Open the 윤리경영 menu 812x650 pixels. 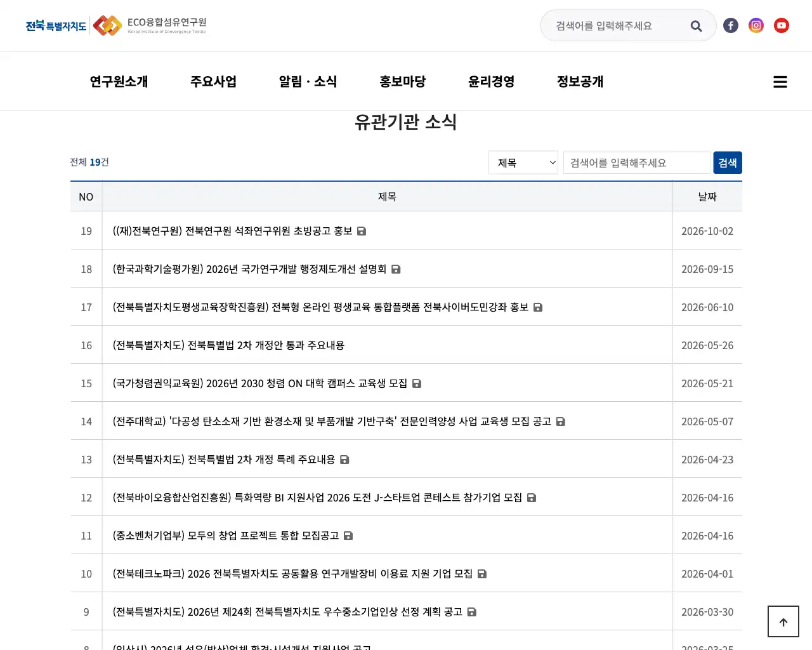click(x=492, y=81)
